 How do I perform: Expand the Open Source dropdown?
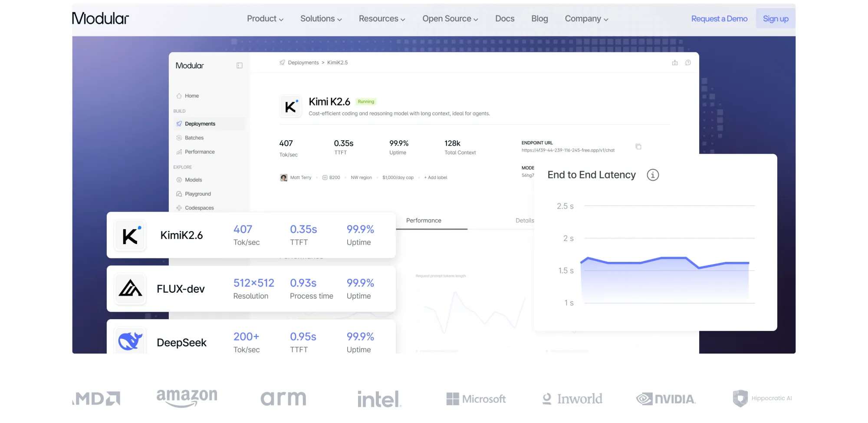(450, 19)
